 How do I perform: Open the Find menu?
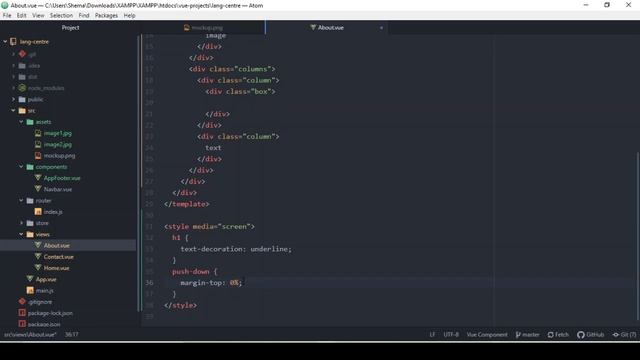(84, 15)
